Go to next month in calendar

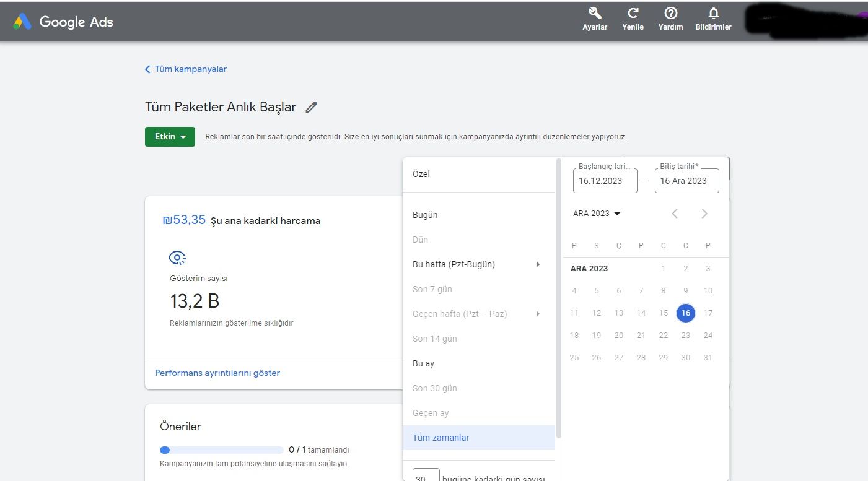(x=704, y=214)
